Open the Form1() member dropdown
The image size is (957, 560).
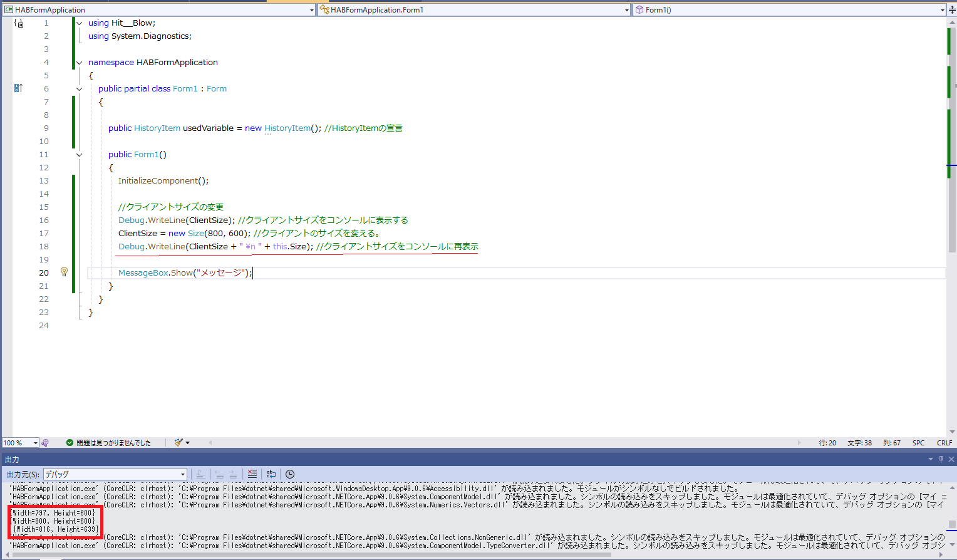tap(942, 10)
